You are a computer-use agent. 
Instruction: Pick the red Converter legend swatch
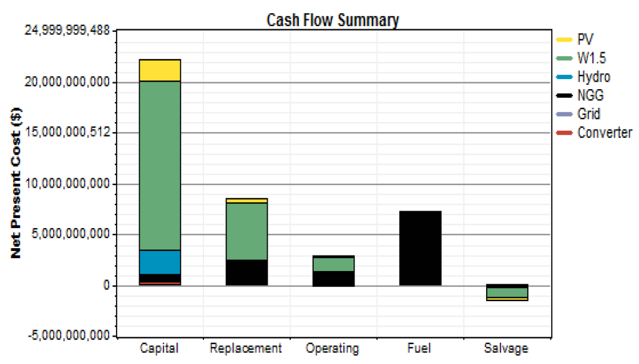[x=564, y=133]
